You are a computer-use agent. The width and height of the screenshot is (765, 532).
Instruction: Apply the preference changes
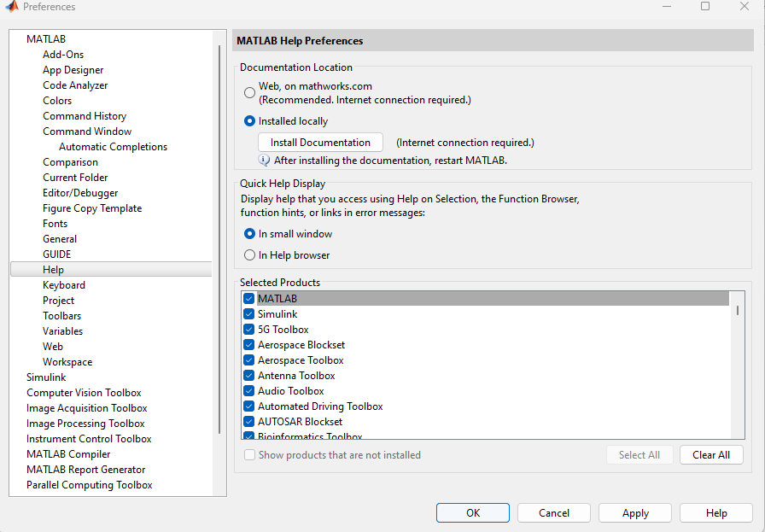[x=635, y=513]
